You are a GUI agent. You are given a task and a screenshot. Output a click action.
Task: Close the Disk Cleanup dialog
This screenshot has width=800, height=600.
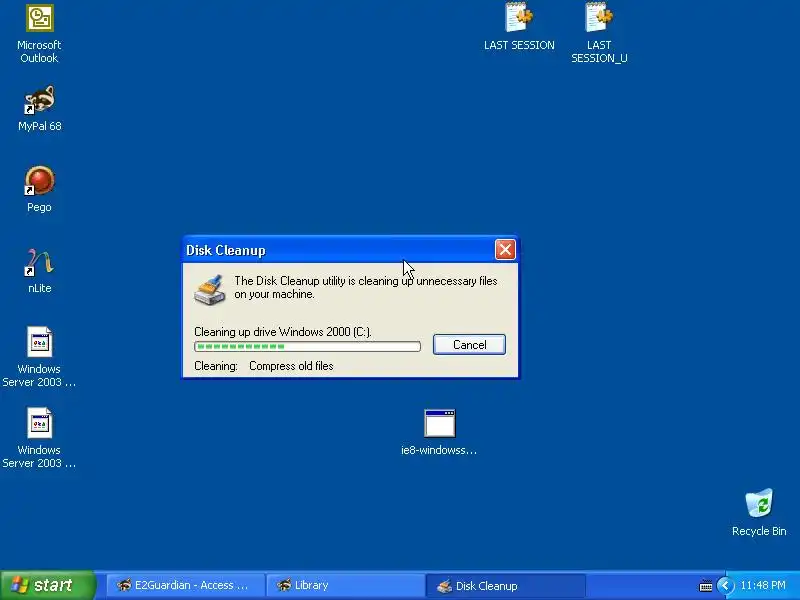click(x=505, y=249)
